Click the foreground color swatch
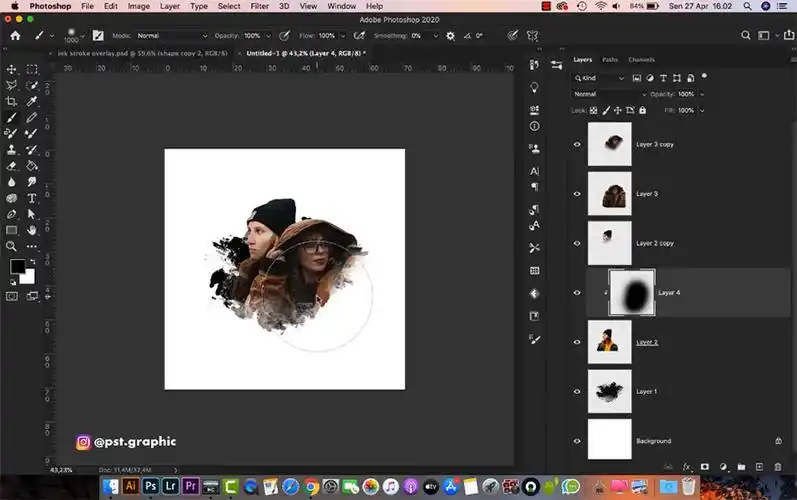The image size is (797, 500). 17,266
